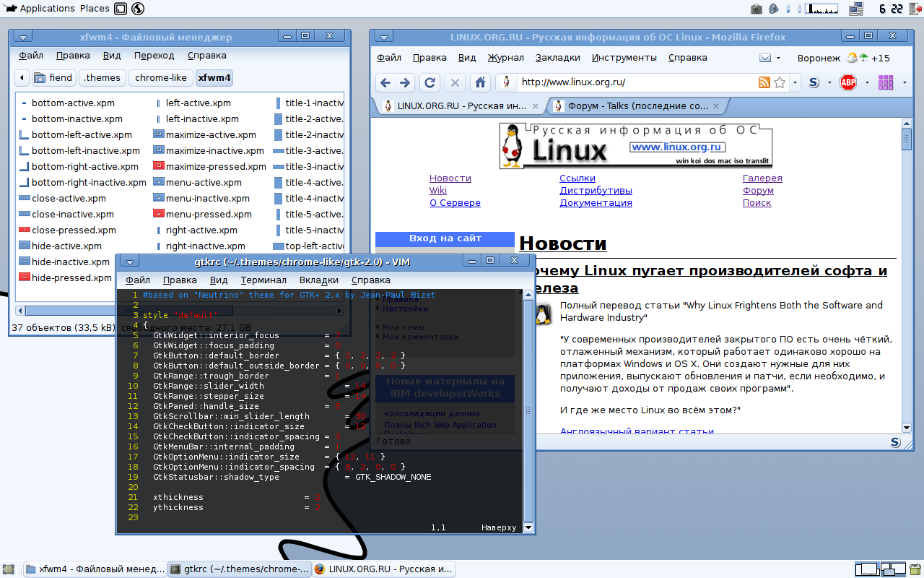The width and height of the screenshot is (924, 578).
Task: Open the window menu of the xfwm4 file manager
Action: click(23, 37)
